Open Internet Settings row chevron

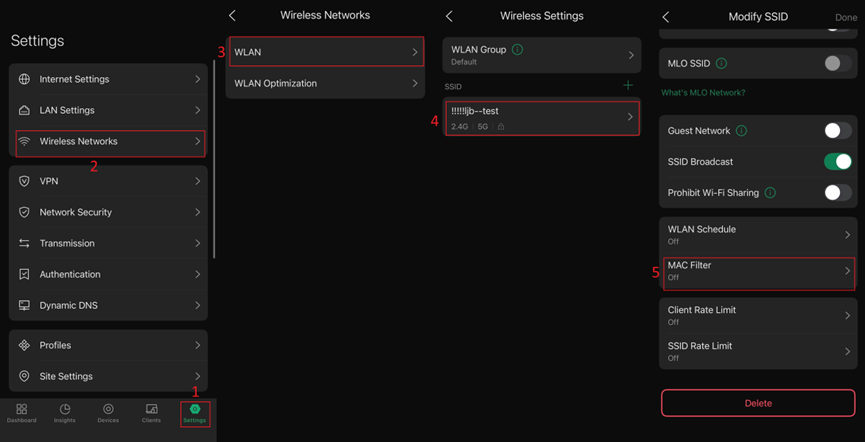pyautogui.click(x=197, y=79)
